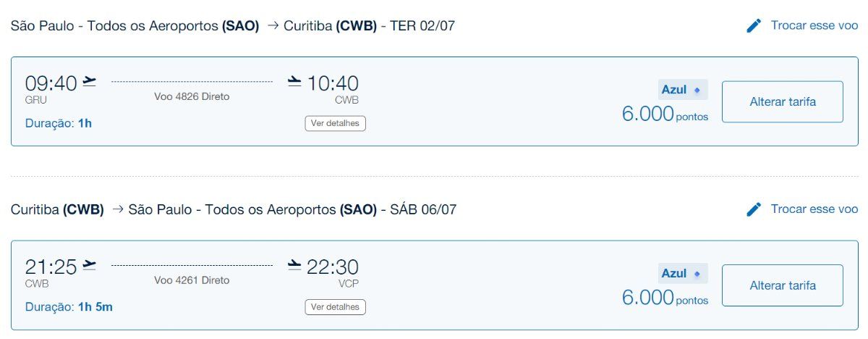Click Azul fare diamond icon on second flight
The image size is (868, 339).
click(x=697, y=274)
